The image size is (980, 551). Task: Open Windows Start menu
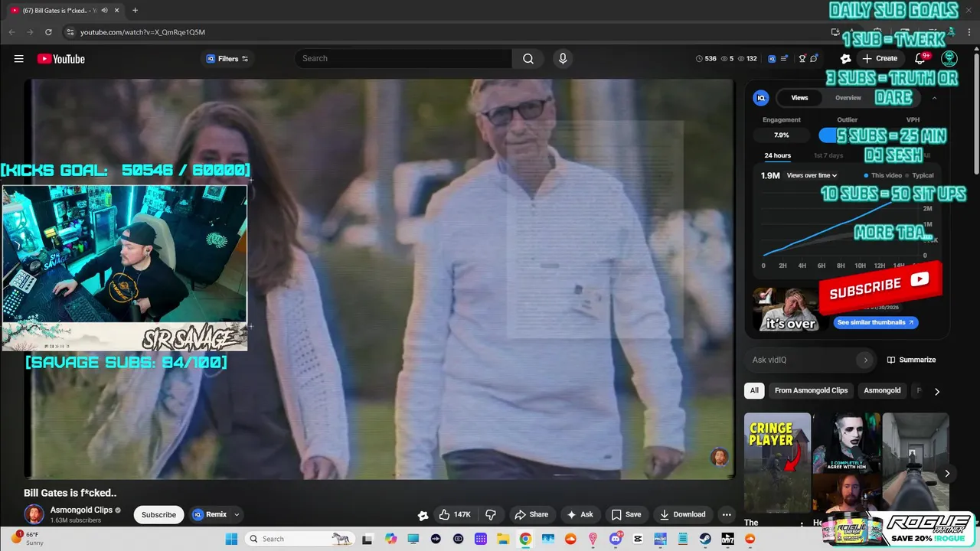tap(231, 539)
